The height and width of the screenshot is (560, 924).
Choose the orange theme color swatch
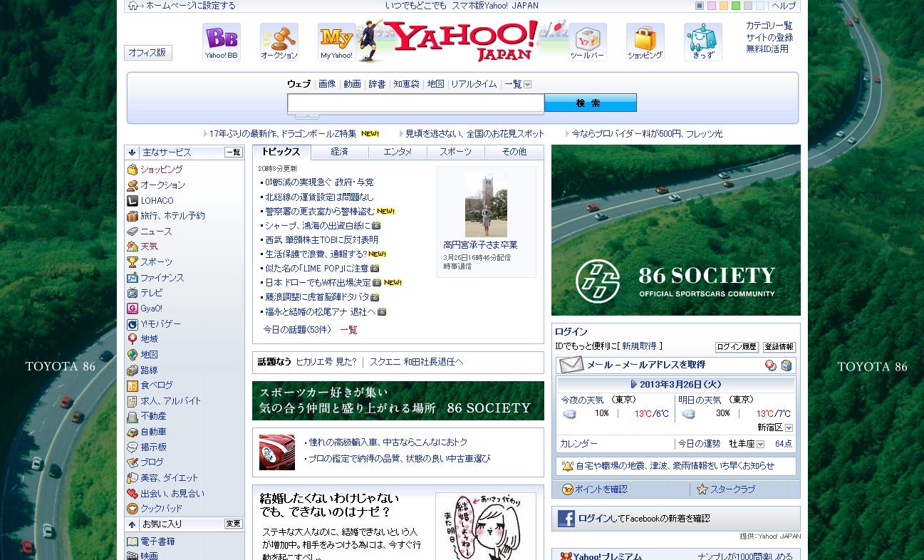(724, 6)
